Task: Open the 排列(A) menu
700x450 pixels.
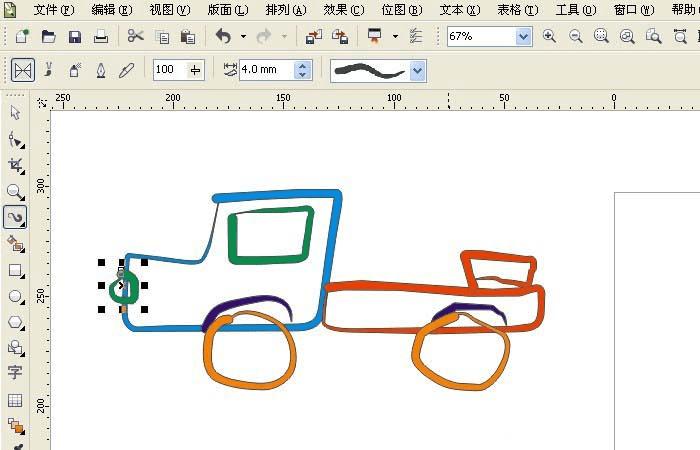Action: 286,9
